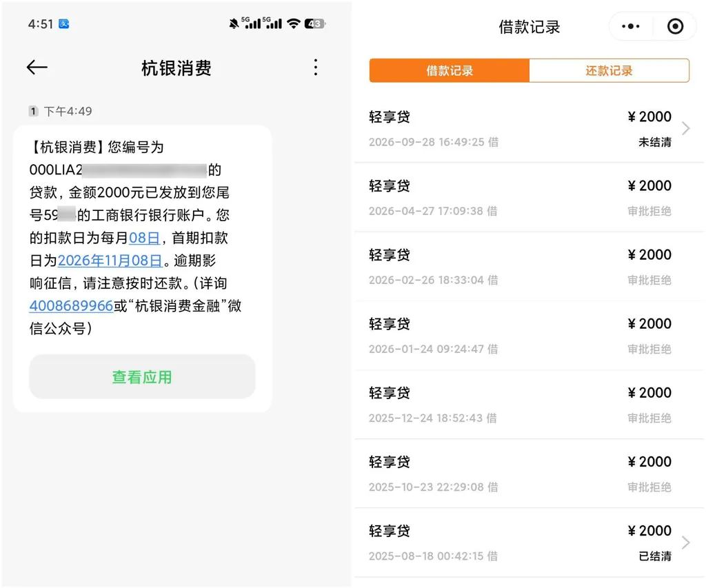Select loan record dated 2026-04-27 17:09:38
The image size is (706, 588).
[x=529, y=197]
